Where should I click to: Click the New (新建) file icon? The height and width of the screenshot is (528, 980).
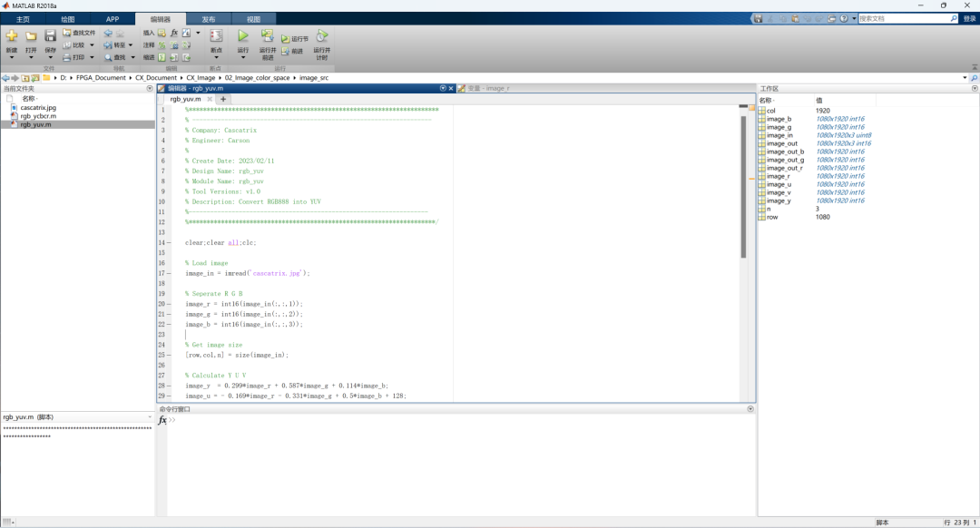click(11, 36)
